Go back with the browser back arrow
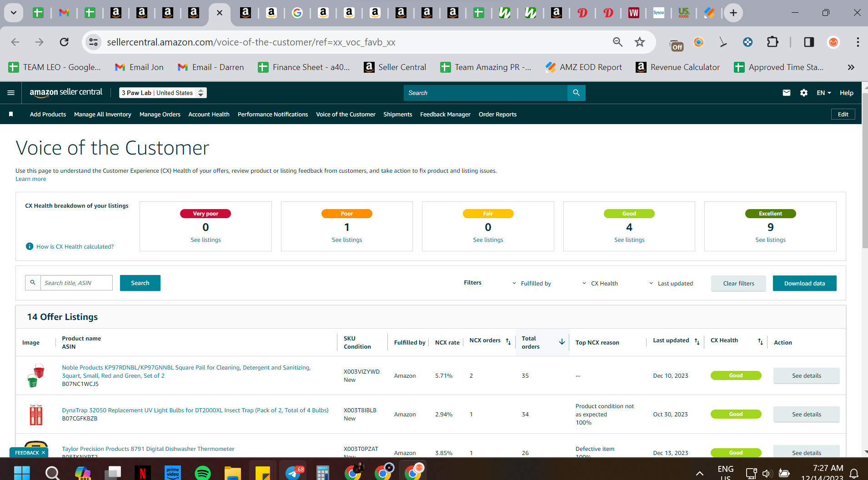The width and height of the screenshot is (868, 480). (x=15, y=42)
